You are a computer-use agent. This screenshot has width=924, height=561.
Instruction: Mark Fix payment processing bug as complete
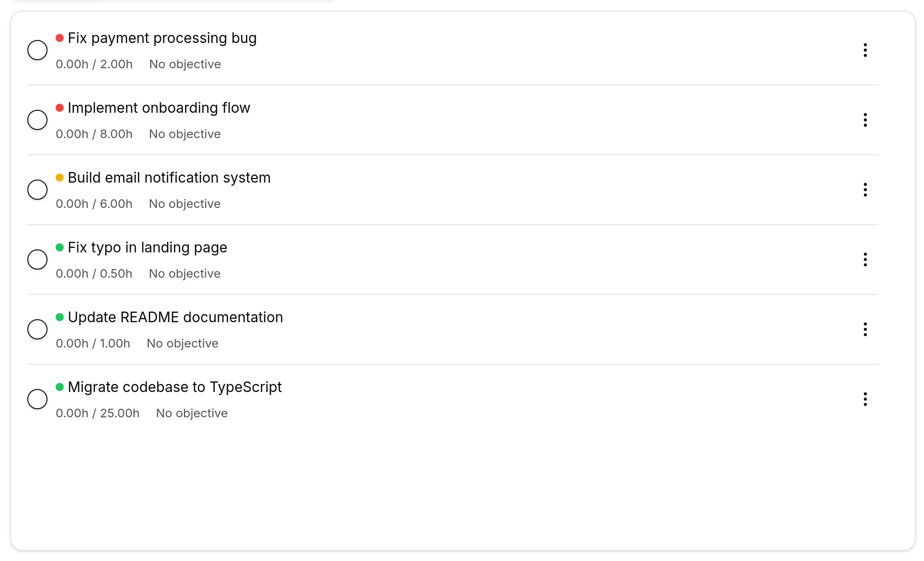click(37, 50)
